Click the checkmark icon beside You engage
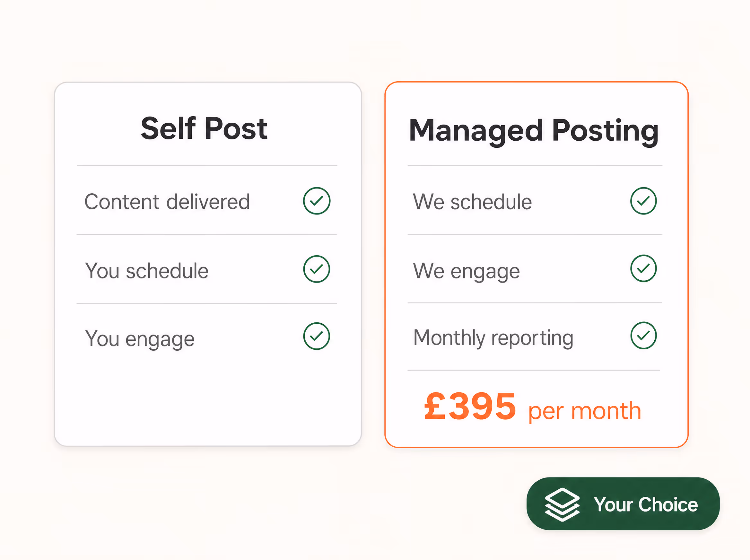 tap(317, 336)
